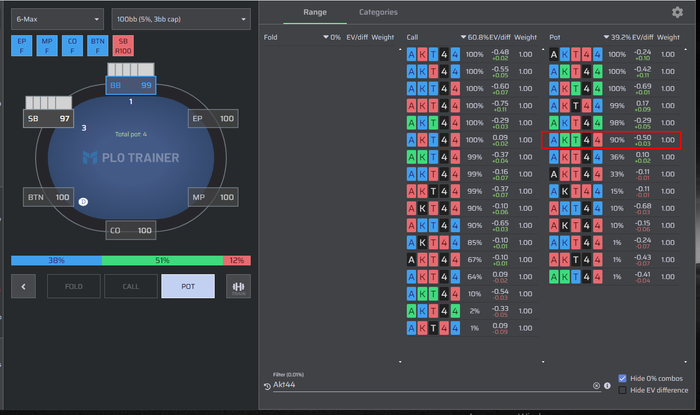Click the EV/diff header in Fold column
The height and width of the screenshot is (415, 700).
(x=357, y=37)
